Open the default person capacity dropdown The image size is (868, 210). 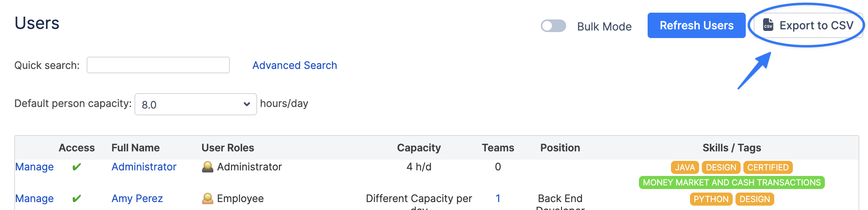coord(196,104)
